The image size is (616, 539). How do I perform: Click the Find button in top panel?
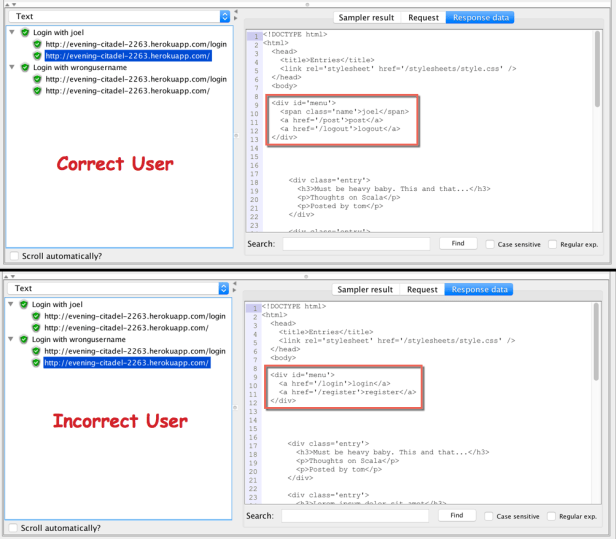click(458, 244)
